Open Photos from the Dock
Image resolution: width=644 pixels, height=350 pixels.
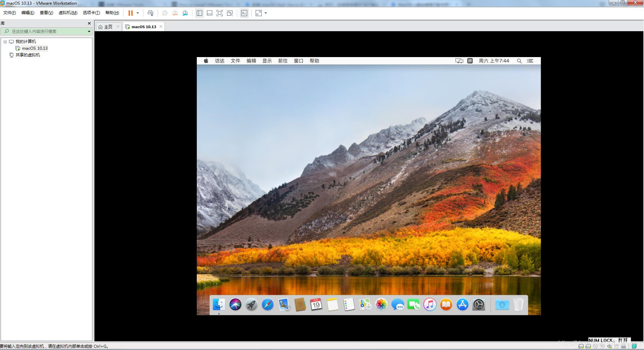381,305
